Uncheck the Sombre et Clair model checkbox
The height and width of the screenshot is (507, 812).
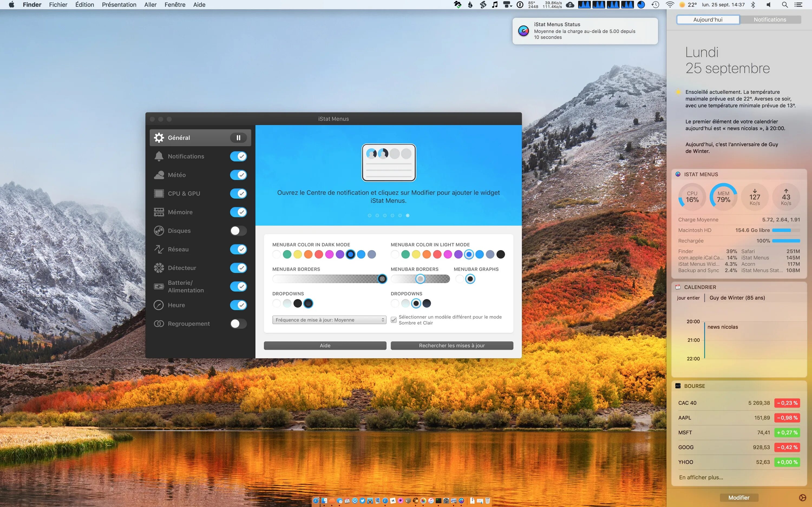coord(394,320)
